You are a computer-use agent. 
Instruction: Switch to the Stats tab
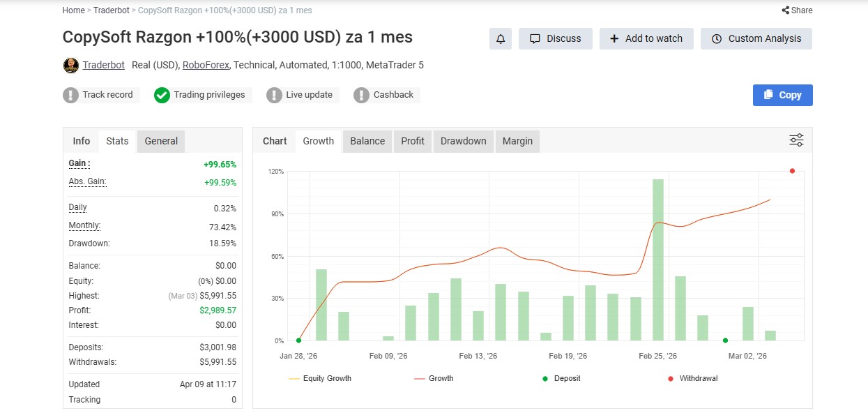click(117, 141)
